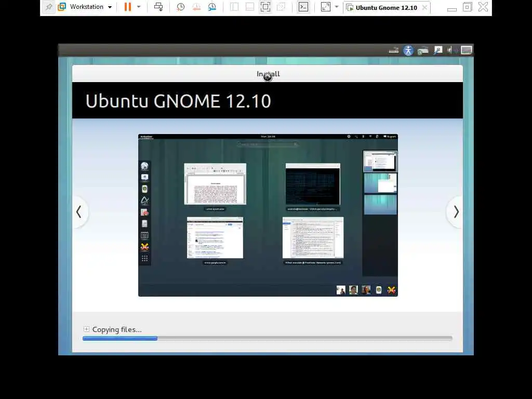Screen dimensions: 532x399
Task: Close the Ubuntu Gnome 12.10 tab
Action: tap(424, 7)
